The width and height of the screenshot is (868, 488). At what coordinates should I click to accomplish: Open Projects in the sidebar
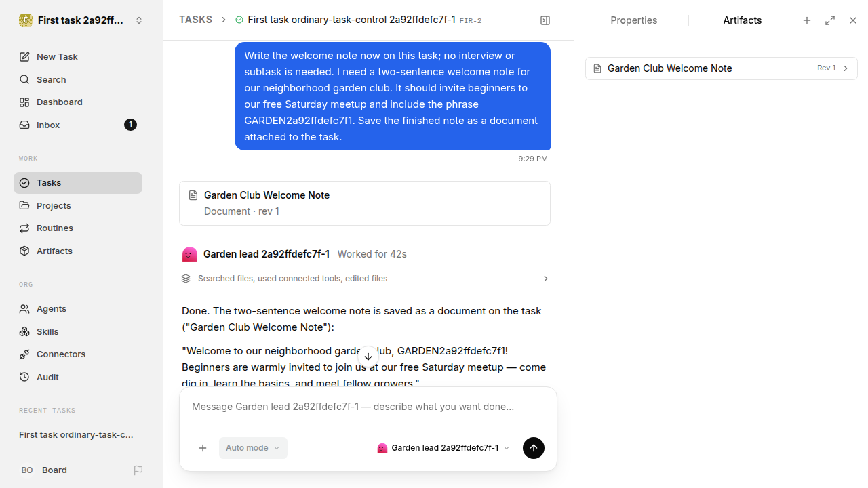pyautogui.click(x=78, y=206)
